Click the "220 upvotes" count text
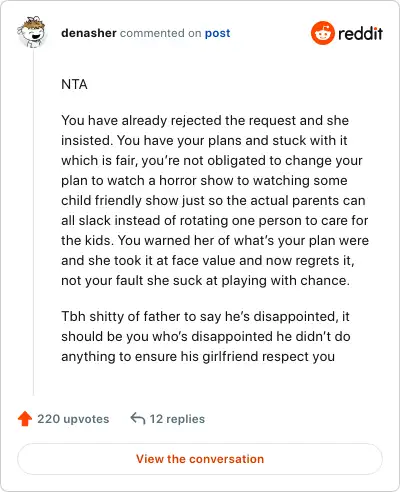This screenshot has width=400, height=492. (73, 419)
